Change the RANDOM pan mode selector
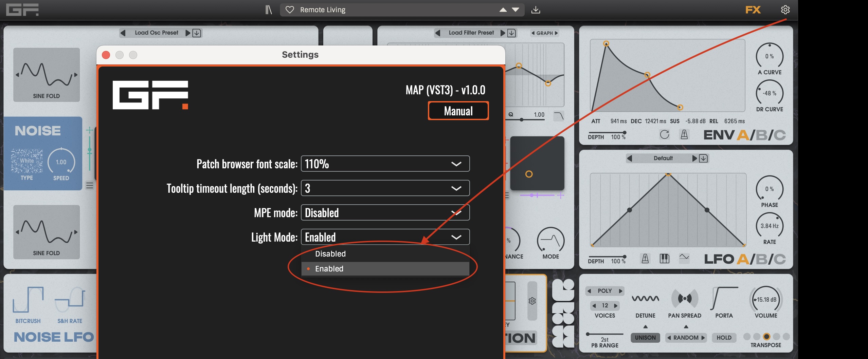 [686, 338]
